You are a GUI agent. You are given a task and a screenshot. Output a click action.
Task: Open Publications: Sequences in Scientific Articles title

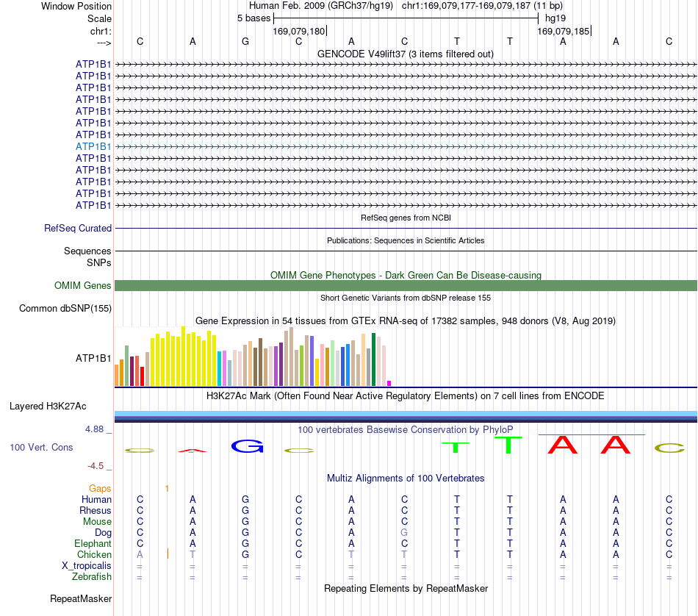coord(406,240)
